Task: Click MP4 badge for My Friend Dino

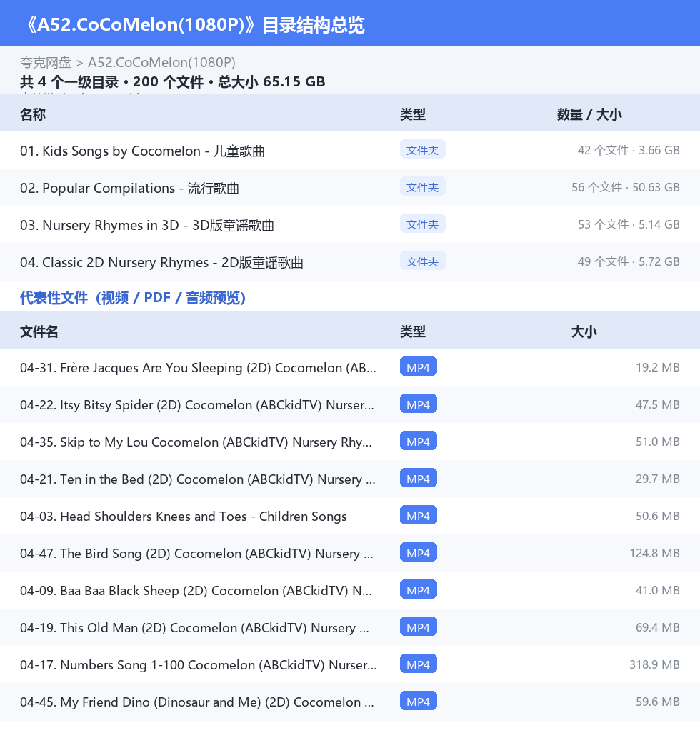Action: click(x=418, y=701)
